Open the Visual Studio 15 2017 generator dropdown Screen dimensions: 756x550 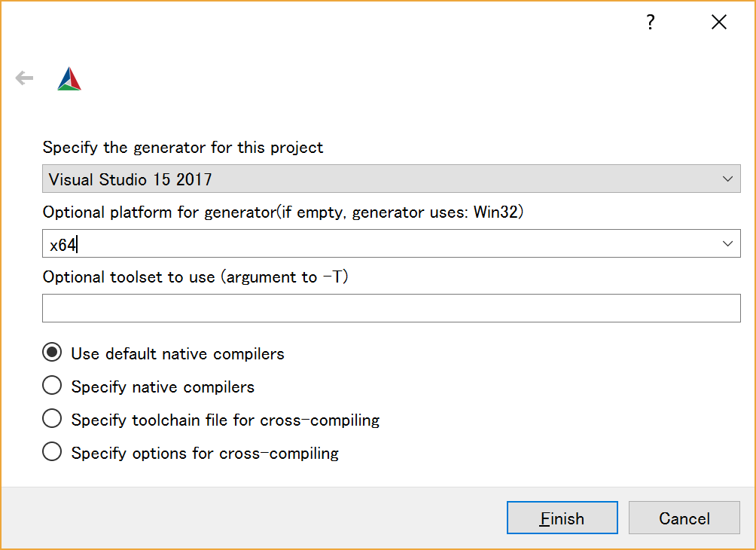pos(376,179)
